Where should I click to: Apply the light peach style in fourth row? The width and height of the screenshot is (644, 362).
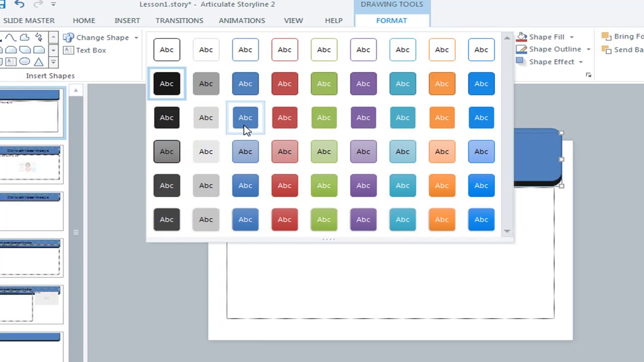coord(442,151)
